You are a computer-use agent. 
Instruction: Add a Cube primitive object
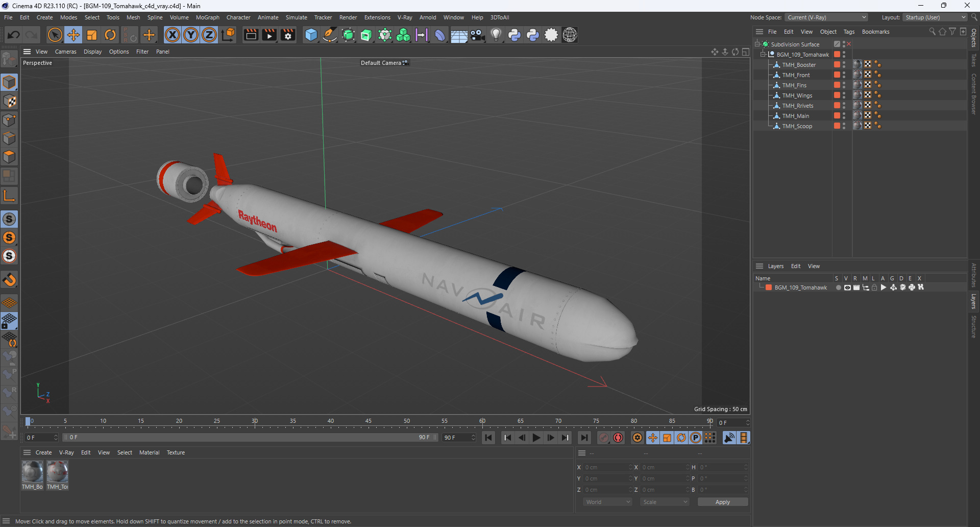tap(311, 35)
